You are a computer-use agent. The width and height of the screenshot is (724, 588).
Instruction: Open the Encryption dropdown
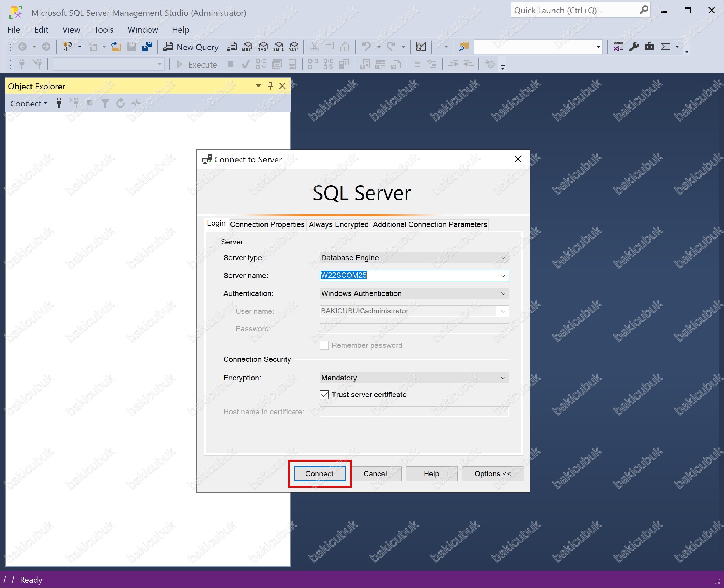point(414,378)
